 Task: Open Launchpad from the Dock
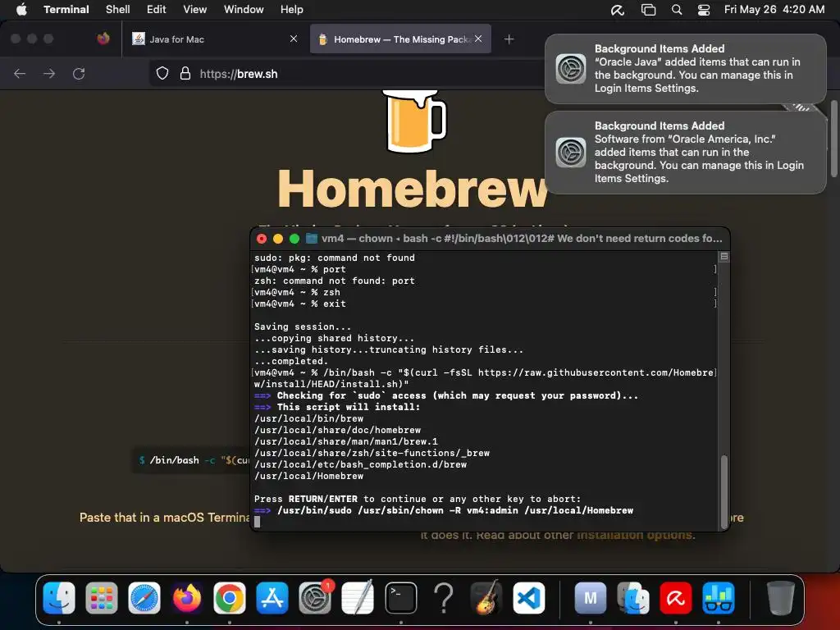pos(101,598)
